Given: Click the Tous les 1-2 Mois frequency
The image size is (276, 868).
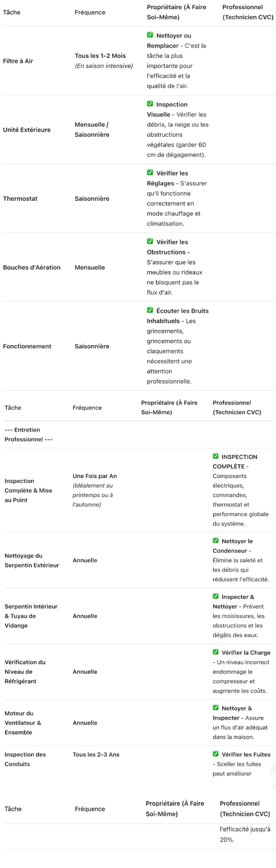Looking at the screenshot, I should pyautogui.click(x=100, y=56).
